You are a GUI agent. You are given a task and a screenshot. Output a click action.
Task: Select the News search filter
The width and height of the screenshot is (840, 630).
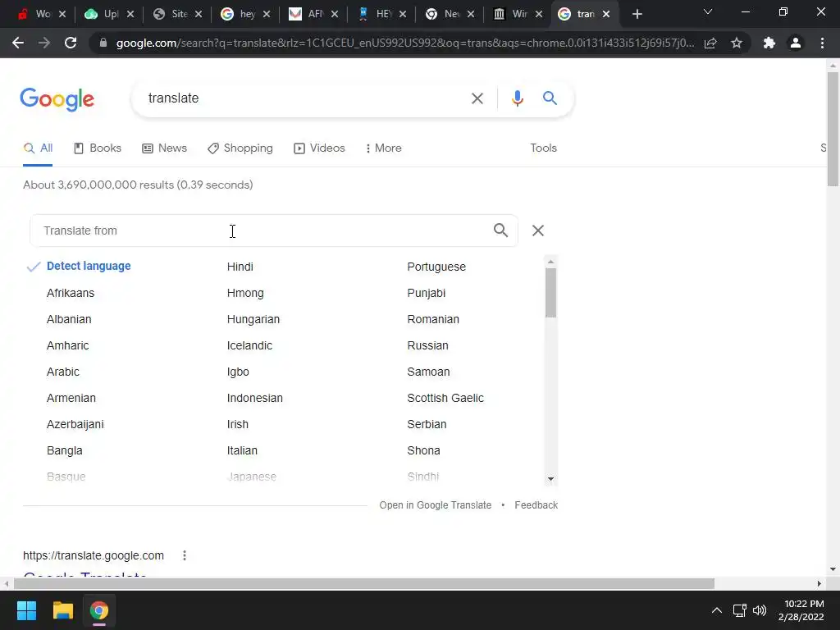164,148
